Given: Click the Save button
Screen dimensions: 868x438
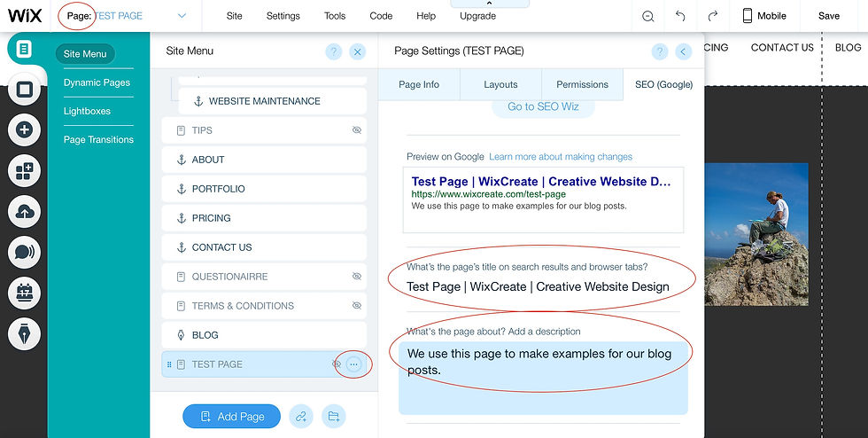Looking at the screenshot, I should (829, 16).
